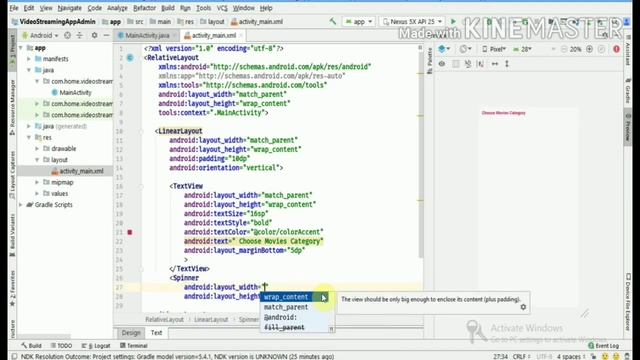This screenshot has width=640, height=360.
Task: Open the Layout Captures side tab
Action: pos(12,175)
